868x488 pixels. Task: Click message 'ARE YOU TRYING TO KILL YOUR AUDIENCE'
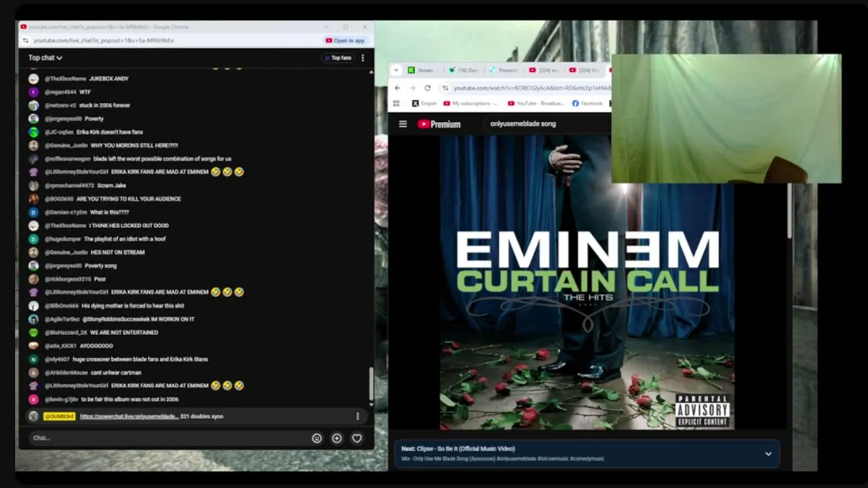click(129, 199)
